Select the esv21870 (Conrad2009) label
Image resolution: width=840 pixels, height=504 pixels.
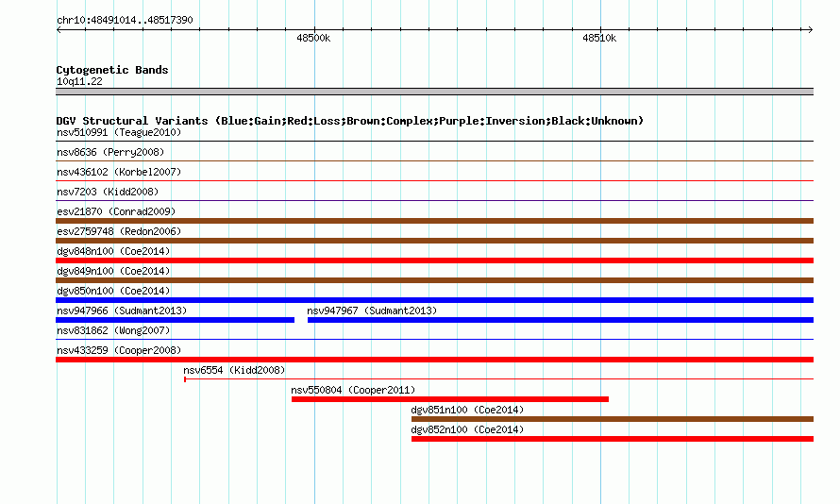[116, 211]
